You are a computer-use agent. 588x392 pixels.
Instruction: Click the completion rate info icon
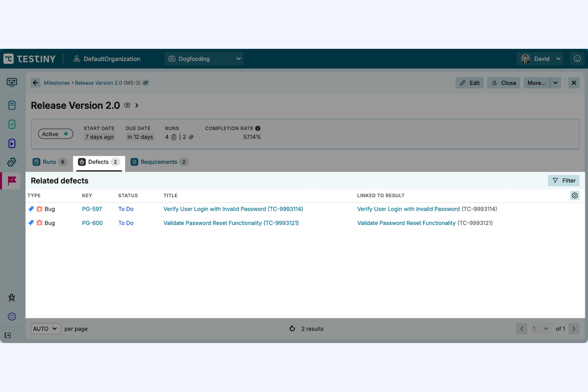coord(258,128)
